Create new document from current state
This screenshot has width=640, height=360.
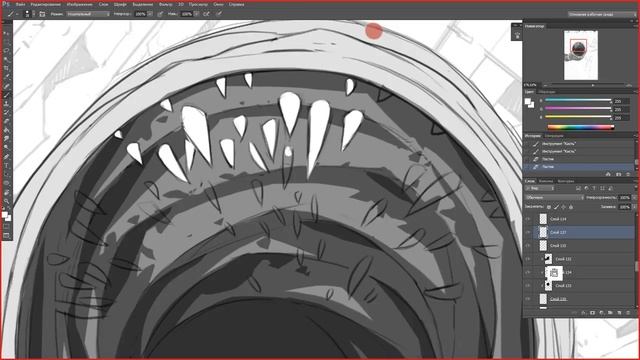coord(608,174)
